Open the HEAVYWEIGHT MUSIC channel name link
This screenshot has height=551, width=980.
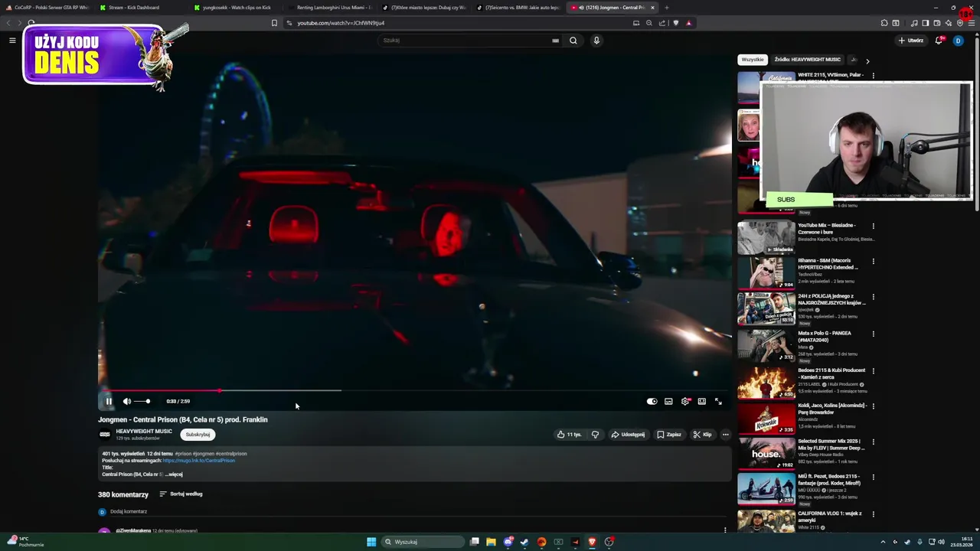144,432
